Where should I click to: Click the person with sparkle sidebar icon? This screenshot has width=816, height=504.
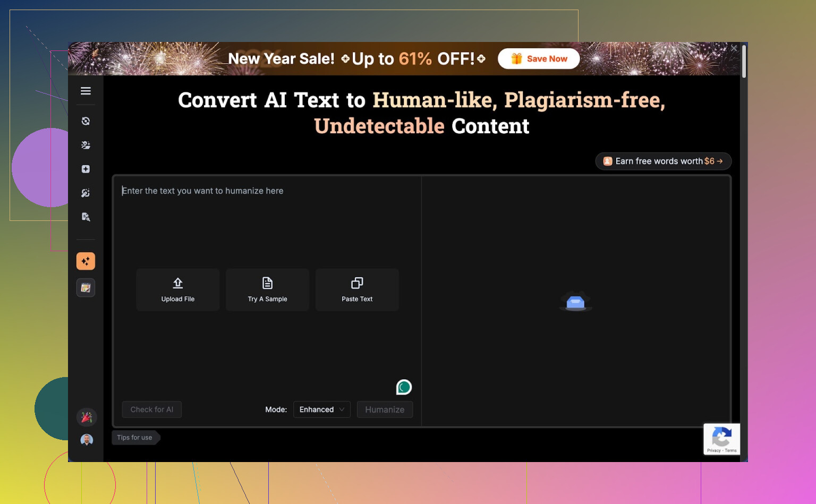click(86, 145)
